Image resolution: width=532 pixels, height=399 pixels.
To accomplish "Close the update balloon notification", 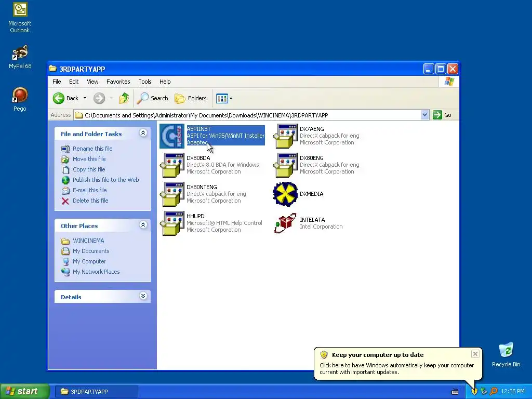I will click(x=475, y=354).
